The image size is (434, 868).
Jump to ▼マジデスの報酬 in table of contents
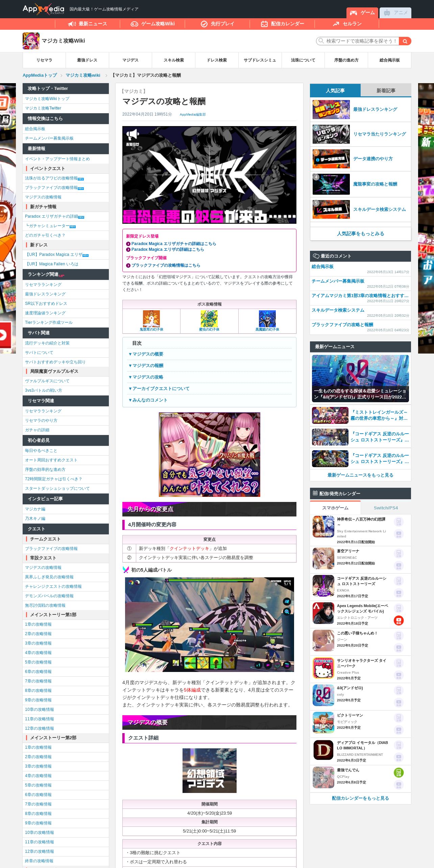(146, 365)
